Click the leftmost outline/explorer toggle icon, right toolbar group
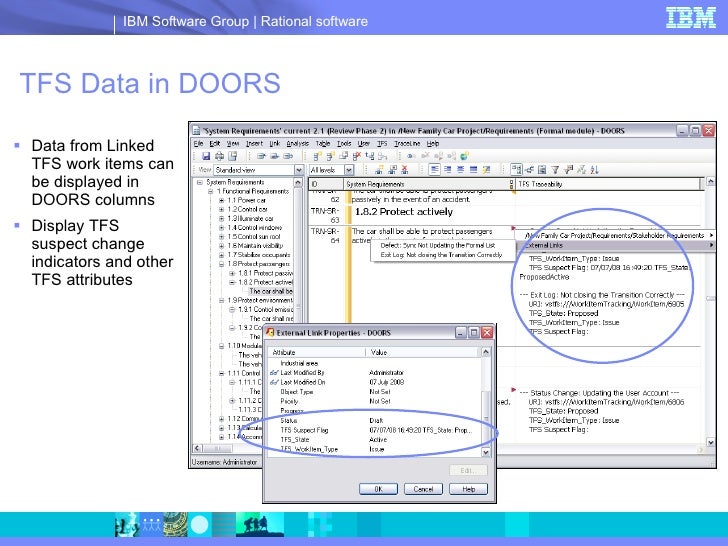The height and width of the screenshot is (546, 728). [516, 170]
